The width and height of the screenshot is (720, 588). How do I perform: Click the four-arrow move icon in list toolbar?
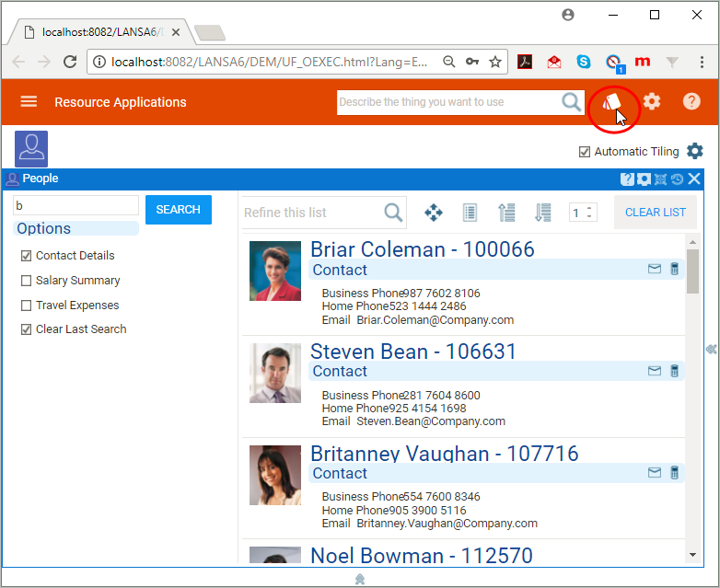click(x=434, y=213)
